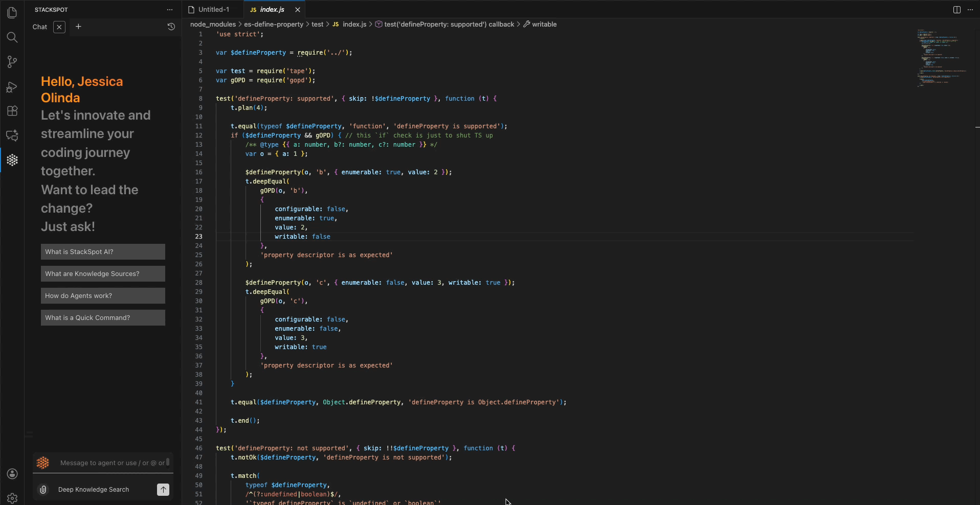Expand the es-define-property breadcrumb
This screenshot has width=980, height=505.
[273, 25]
